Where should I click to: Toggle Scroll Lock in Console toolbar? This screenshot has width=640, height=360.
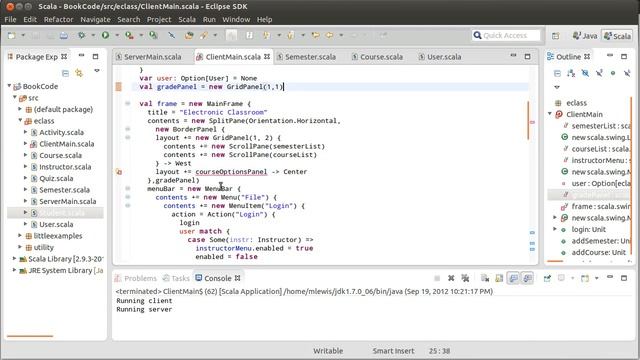(499, 278)
